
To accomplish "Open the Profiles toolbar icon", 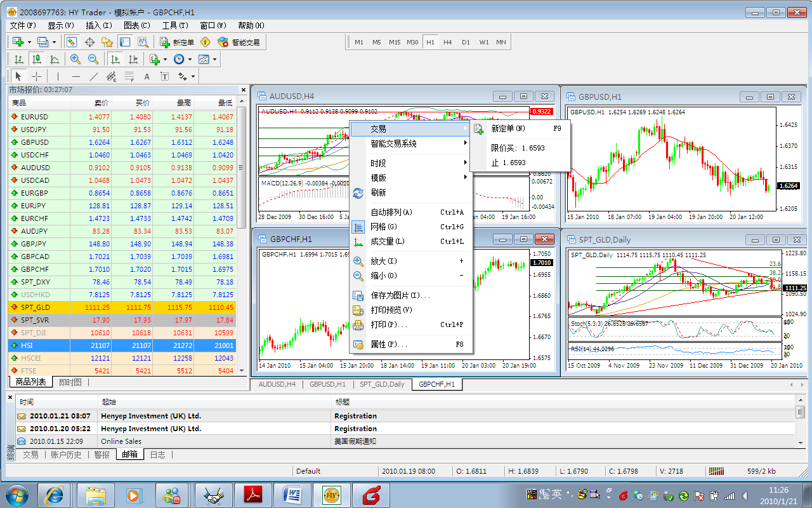I will point(43,42).
